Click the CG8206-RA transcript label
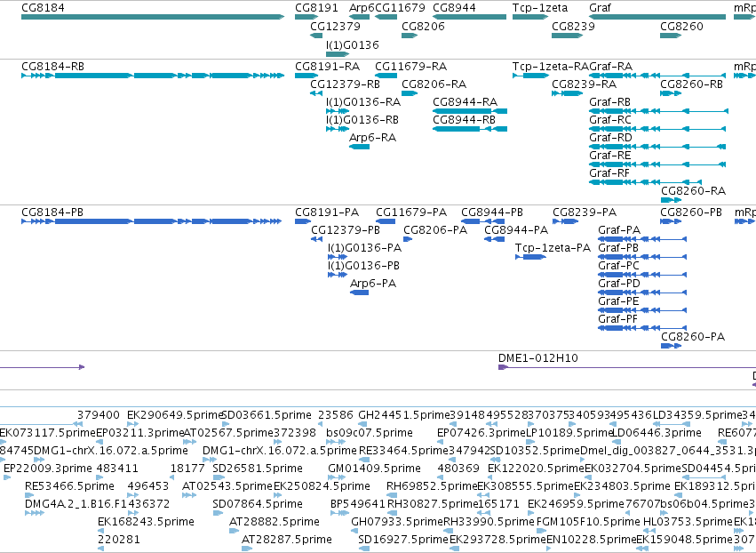 point(434,84)
